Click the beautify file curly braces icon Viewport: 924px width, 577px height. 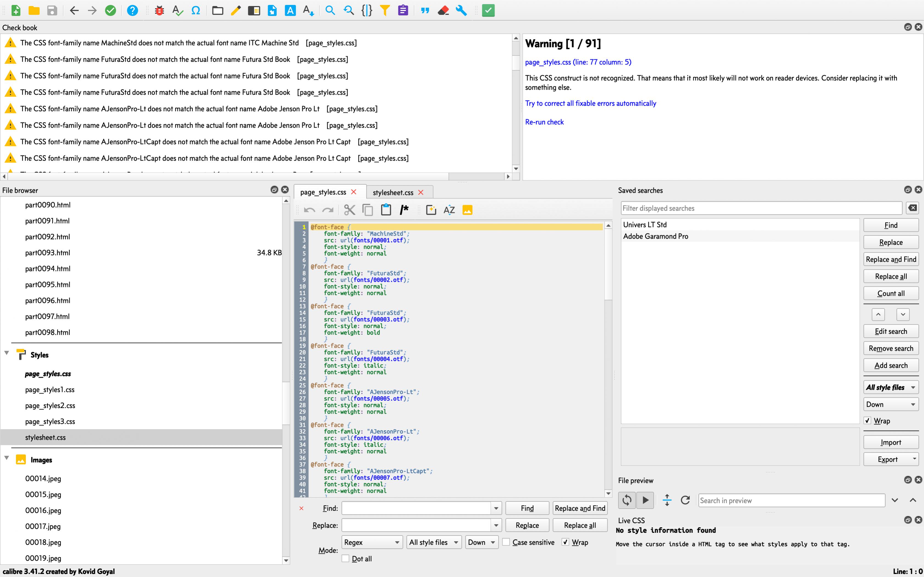tap(366, 10)
